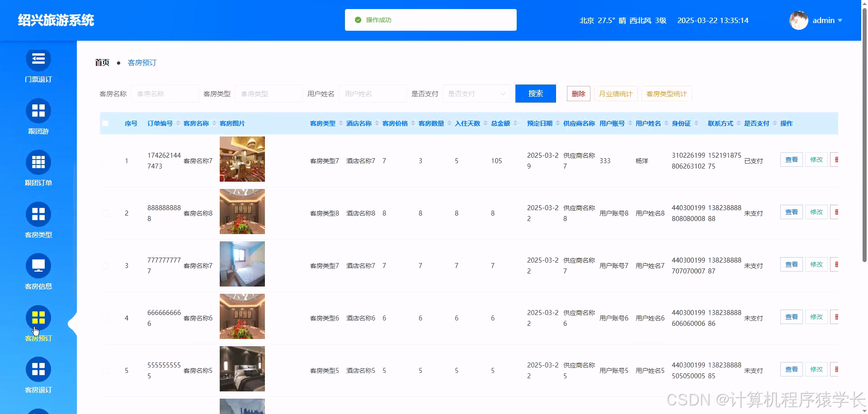Click the 客房预订 breadcrumb link

click(142, 63)
